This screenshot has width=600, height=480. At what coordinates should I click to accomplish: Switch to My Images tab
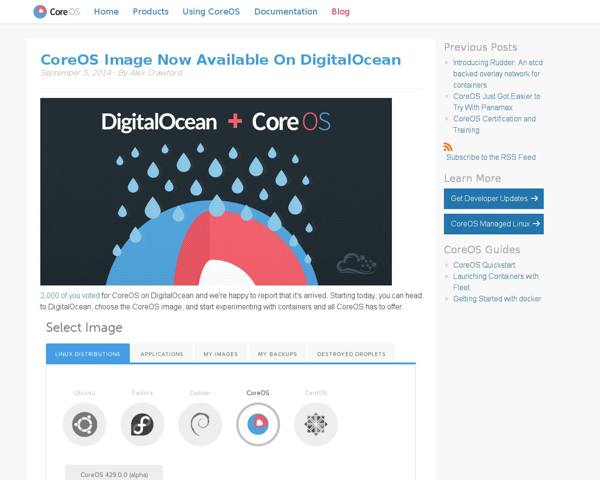click(221, 354)
